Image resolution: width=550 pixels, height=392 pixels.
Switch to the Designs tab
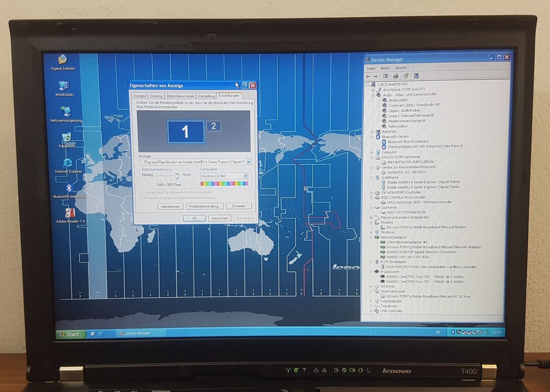(x=140, y=96)
